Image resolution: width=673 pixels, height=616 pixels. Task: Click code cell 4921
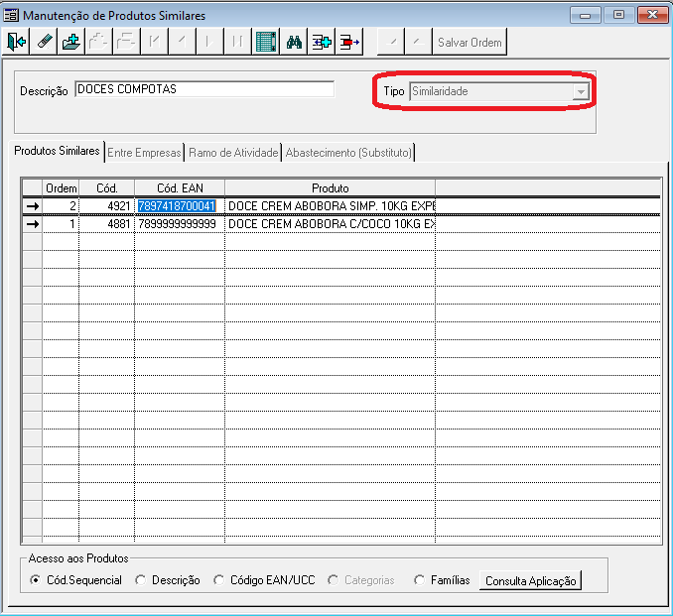coord(107,206)
